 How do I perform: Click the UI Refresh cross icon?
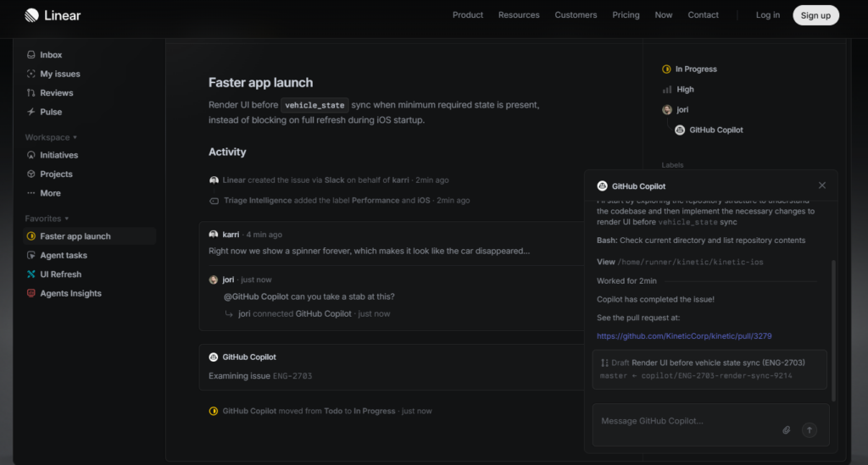(x=31, y=274)
